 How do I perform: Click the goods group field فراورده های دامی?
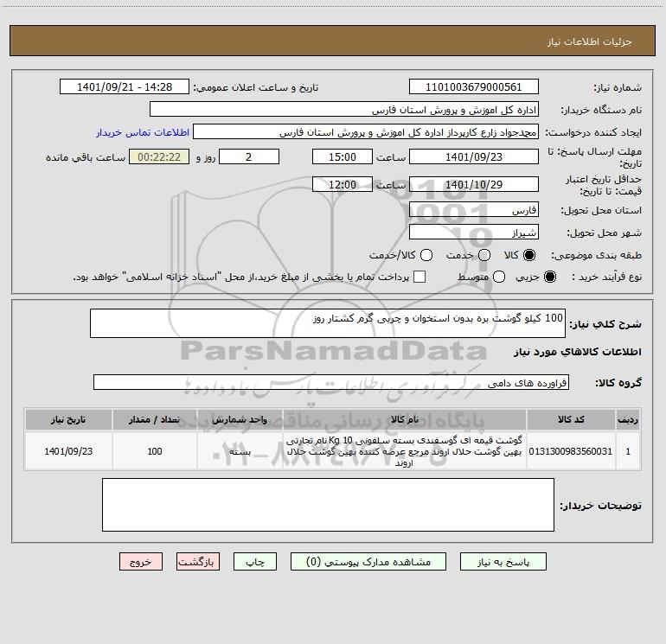331,382
